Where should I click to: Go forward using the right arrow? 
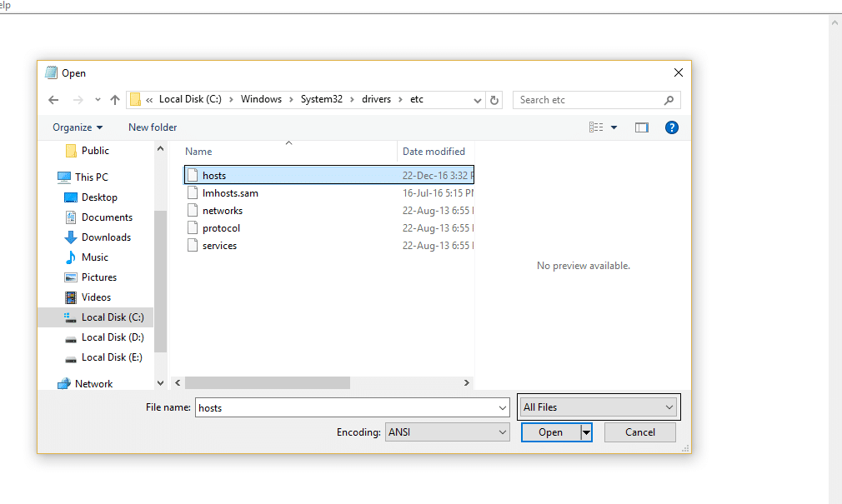pos(78,100)
